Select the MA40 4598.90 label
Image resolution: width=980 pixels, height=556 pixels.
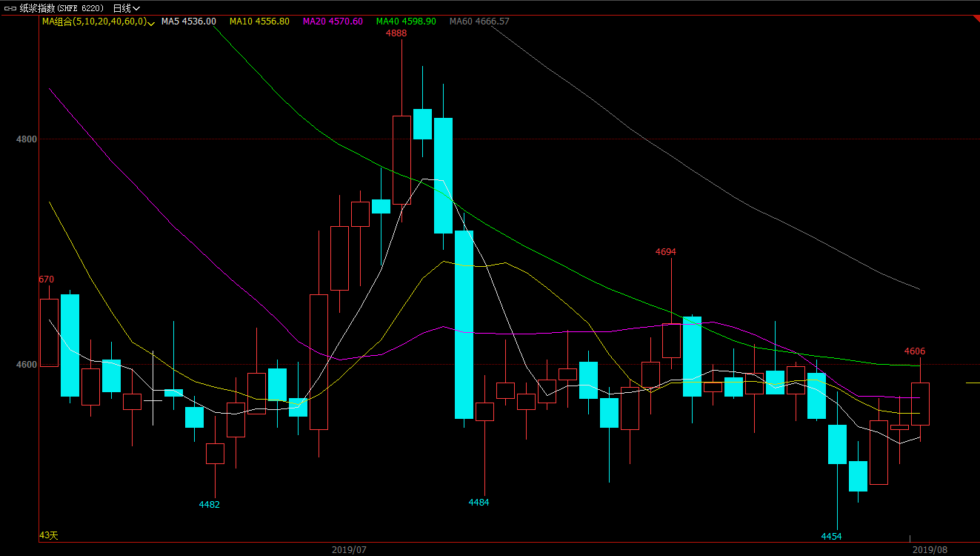pyautogui.click(x=406, y=21)
